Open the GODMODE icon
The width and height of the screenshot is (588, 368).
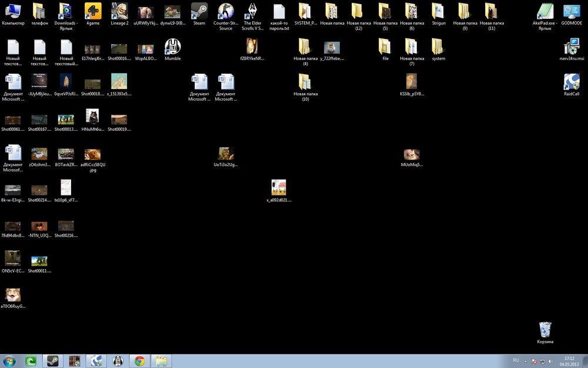click(x=571, y=11)
